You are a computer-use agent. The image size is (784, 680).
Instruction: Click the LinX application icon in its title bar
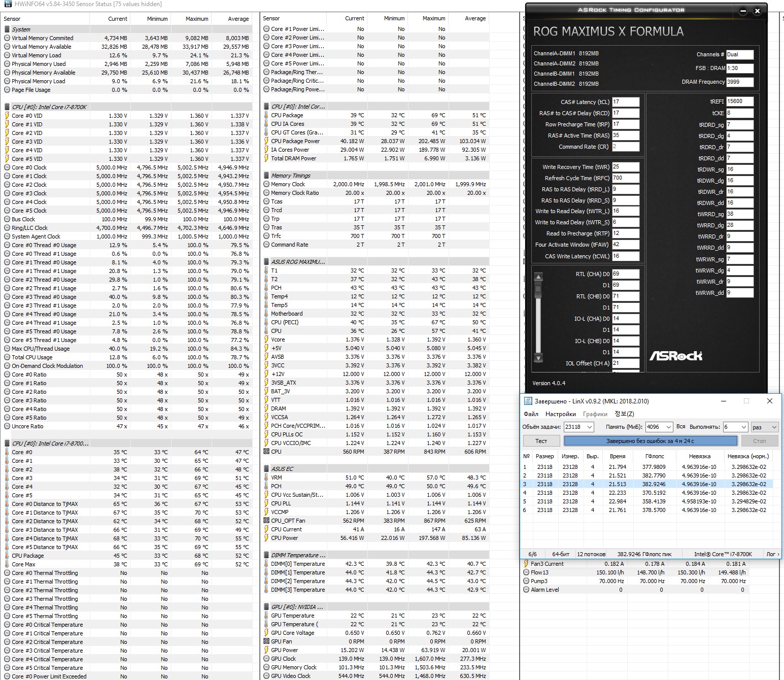(x=528, y=401)
